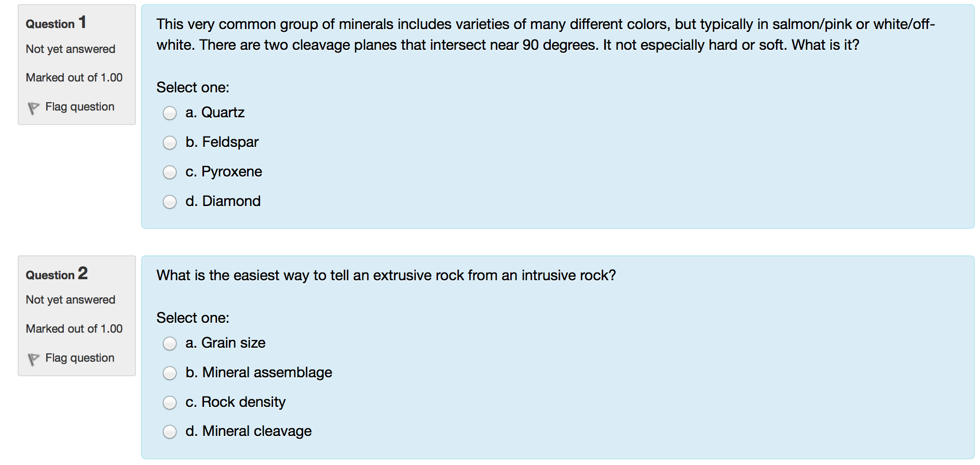This screenshot has width=980, height=465.
Task: Select answer "c. Pyroxene" for Question 1
Action: pyautogui.click(x=169, y=172)
